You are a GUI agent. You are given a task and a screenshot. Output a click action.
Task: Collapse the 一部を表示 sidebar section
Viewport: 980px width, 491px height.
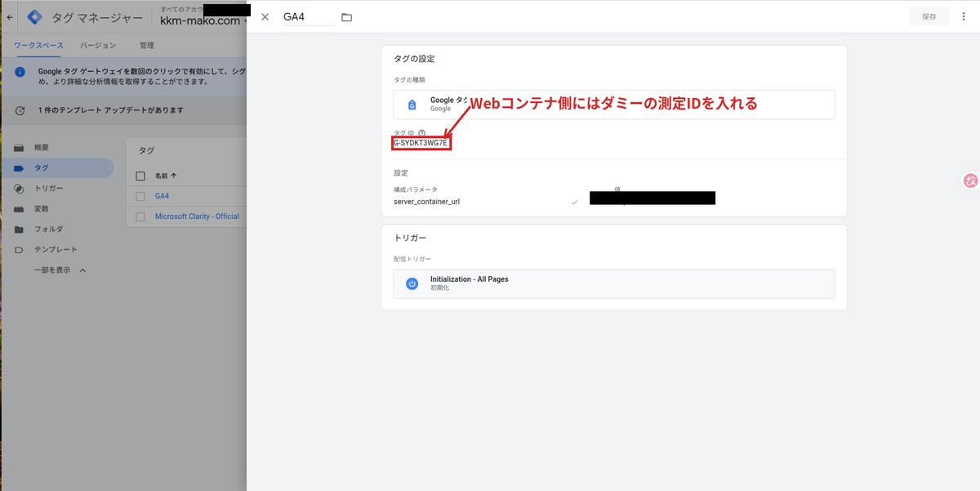click(x=60, y=270)
